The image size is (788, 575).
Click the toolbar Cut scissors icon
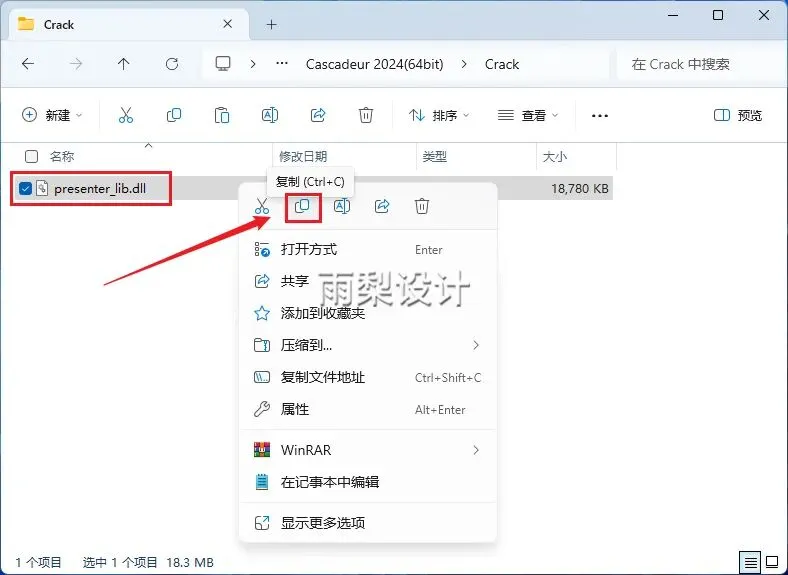click(x=126, y=116)
